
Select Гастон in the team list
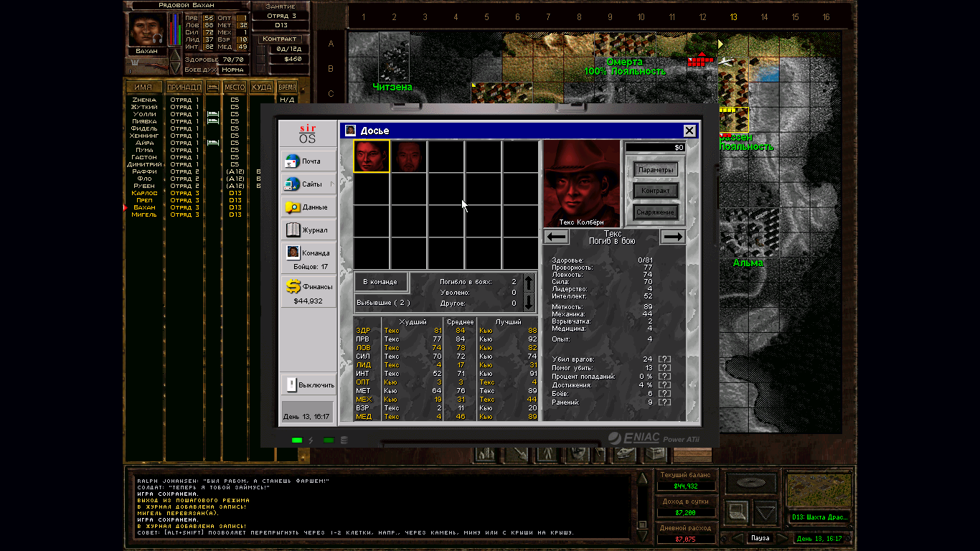[x=145, y=157]
